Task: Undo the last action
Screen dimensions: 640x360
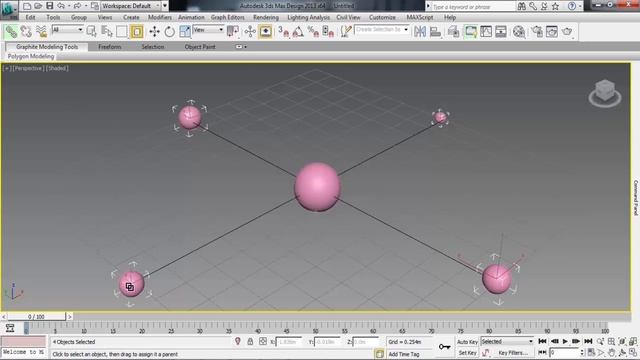Action: coord(61,6)
